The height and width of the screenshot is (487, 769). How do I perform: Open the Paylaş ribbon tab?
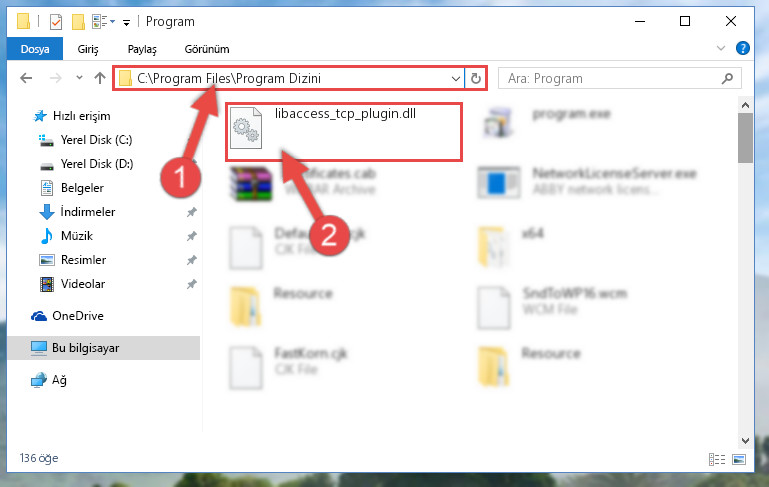click(x=142, y=49)
